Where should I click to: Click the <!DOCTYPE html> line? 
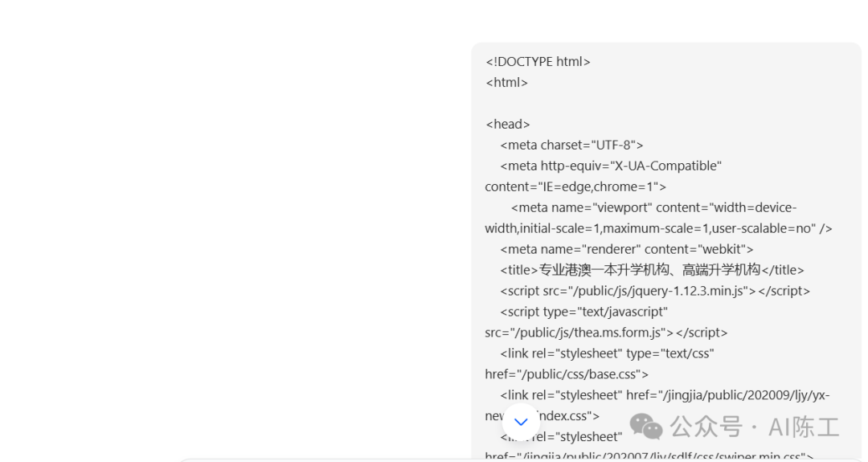538,62
